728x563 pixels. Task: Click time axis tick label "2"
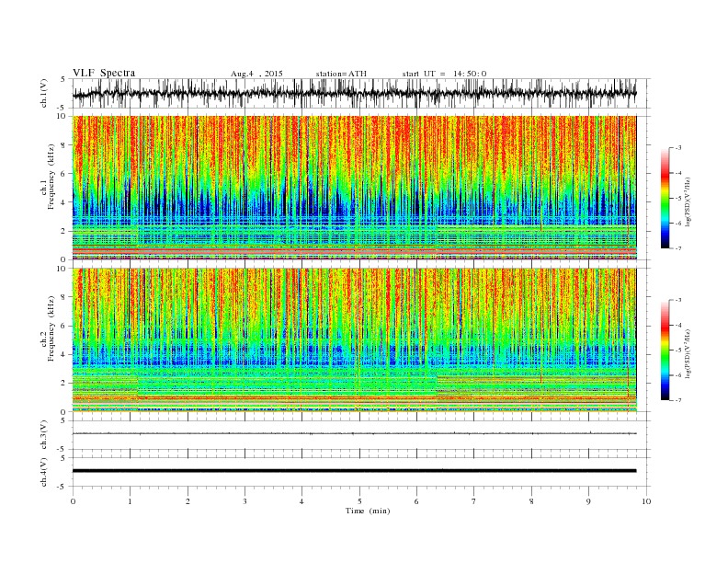(x=188, y=501)
